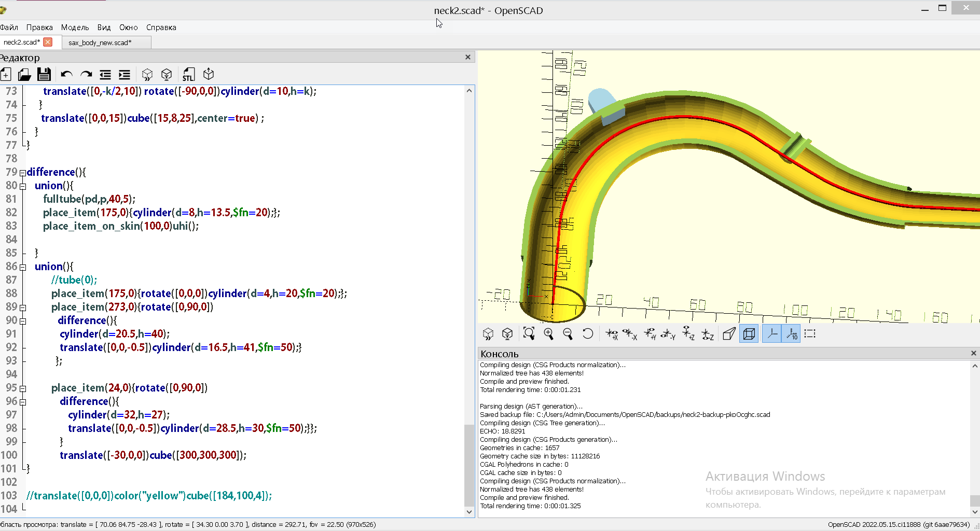Close the Консоль panel
The width and height of the screenshot is (980, 531).
(973, 353)
